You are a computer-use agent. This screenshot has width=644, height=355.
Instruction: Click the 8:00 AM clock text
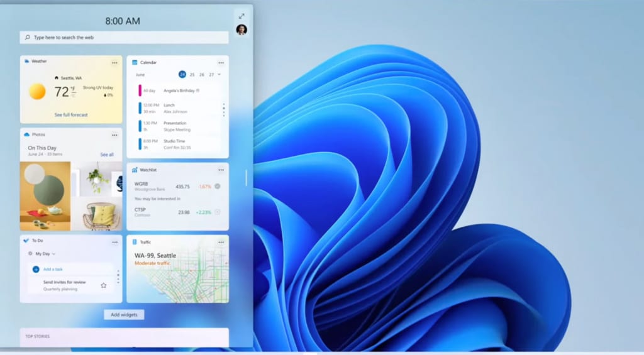pyautogui.click(x=123, y=21)
